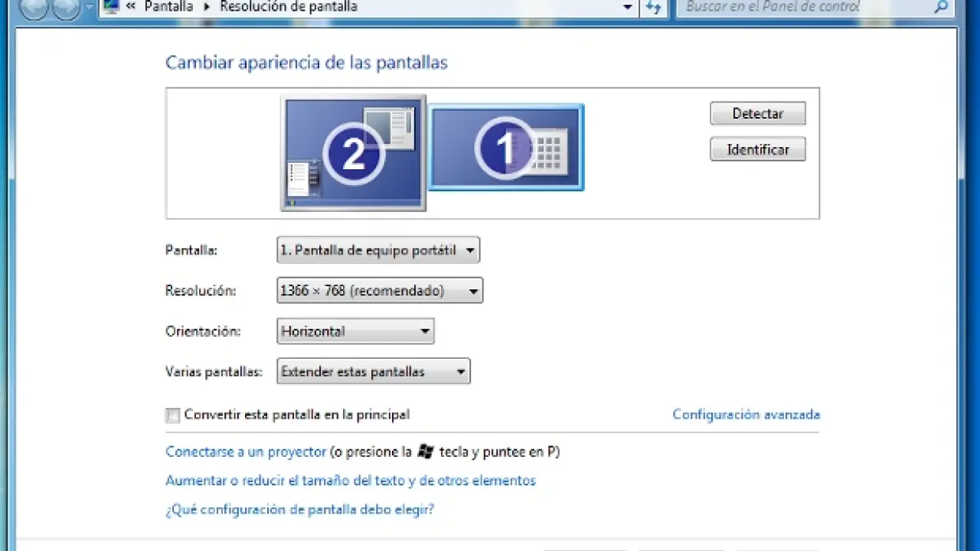Click the search magnifier icon
Viewport: 980px width, 551px height.
[941, 7]
